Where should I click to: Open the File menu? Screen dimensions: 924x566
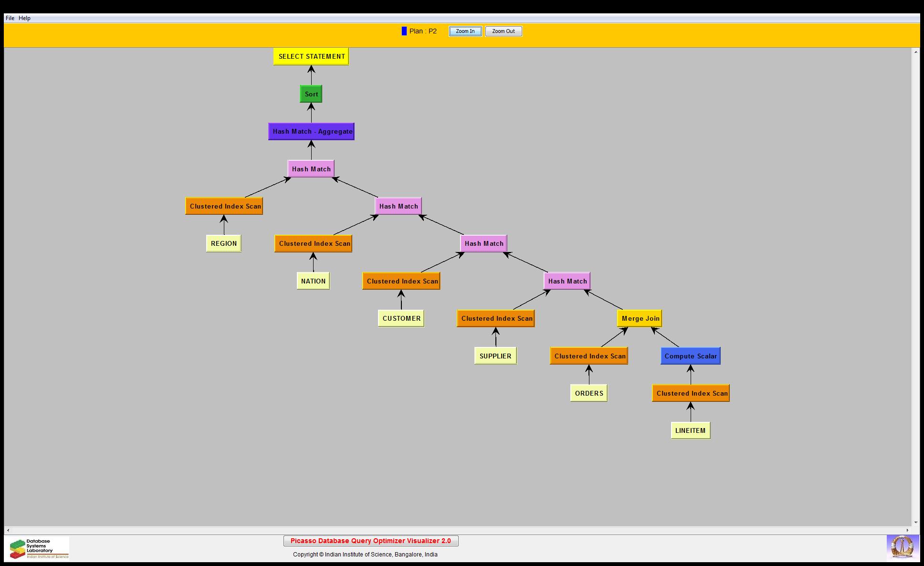[10, 18]
